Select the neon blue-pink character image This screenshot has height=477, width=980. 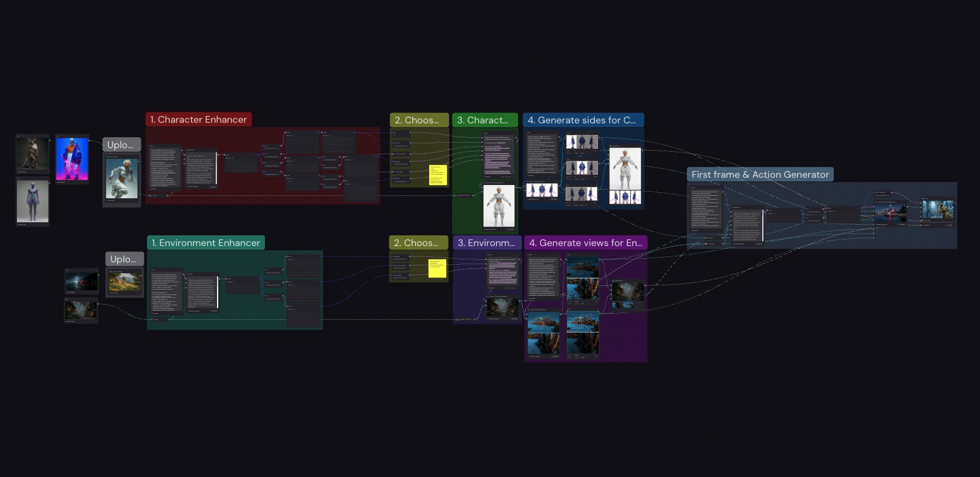(72, 159)
